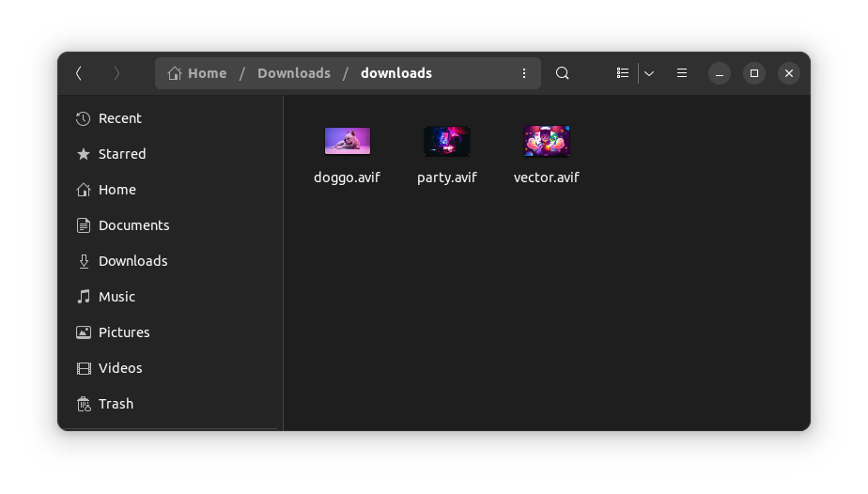The image size is (868, 494).
Task: Click the current downloads folder breadcrumb
Action: pos(395,73)
